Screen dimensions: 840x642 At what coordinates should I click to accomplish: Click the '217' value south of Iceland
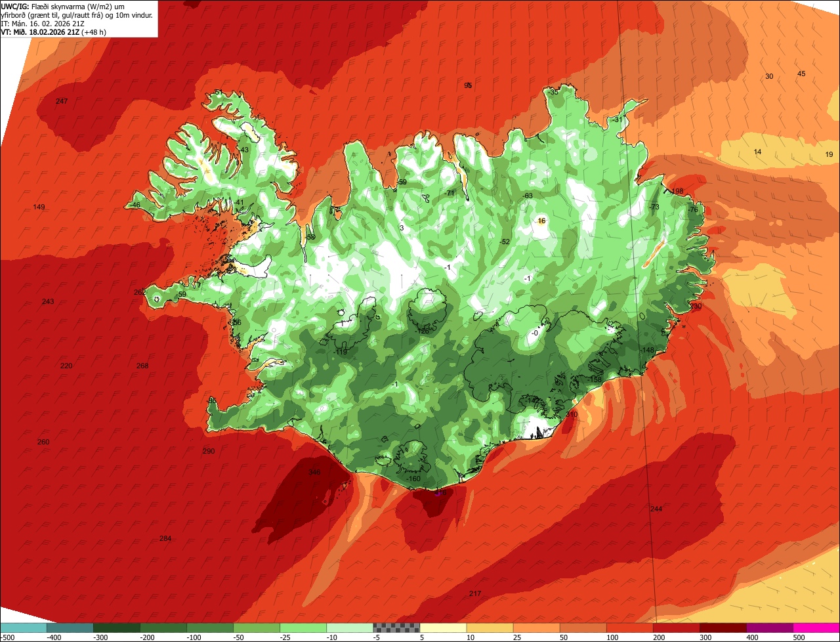[475, 593]
